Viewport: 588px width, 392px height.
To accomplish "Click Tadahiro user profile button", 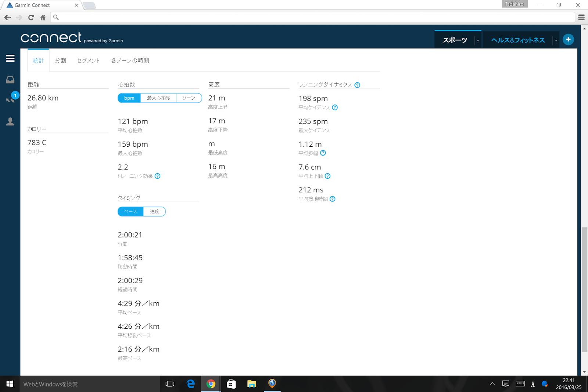I will coord(514,4).
